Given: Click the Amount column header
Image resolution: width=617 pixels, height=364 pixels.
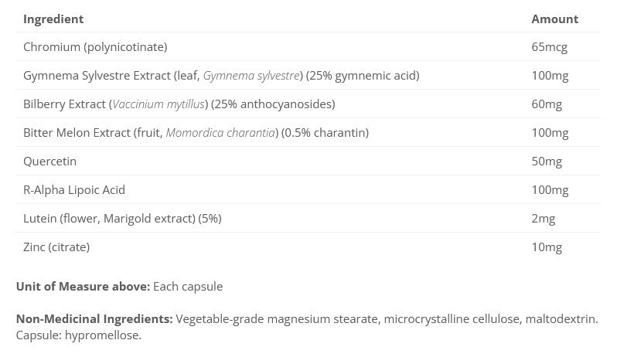Looking at the screenshot, I should pos(554,19).
